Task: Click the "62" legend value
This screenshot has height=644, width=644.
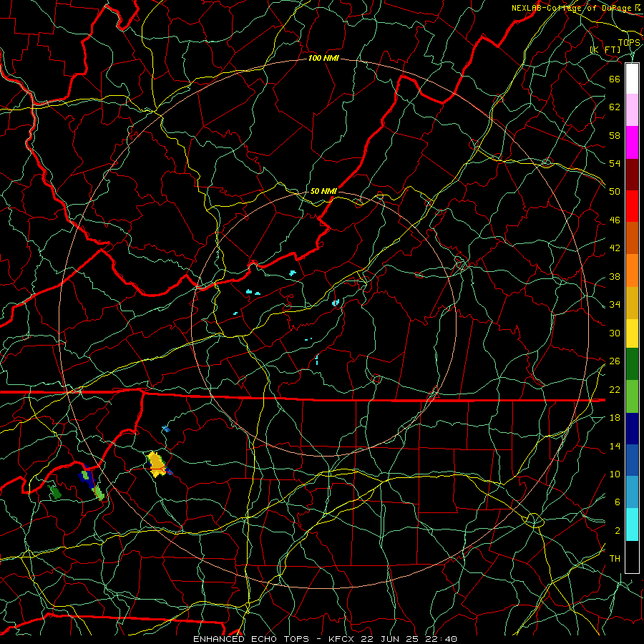Action: click(615, 107)
